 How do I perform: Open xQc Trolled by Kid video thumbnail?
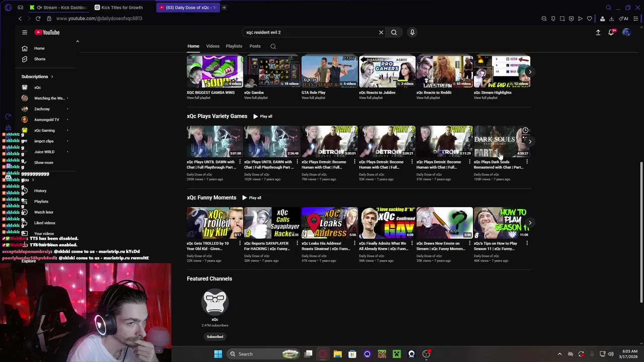[x=215, y=223]
